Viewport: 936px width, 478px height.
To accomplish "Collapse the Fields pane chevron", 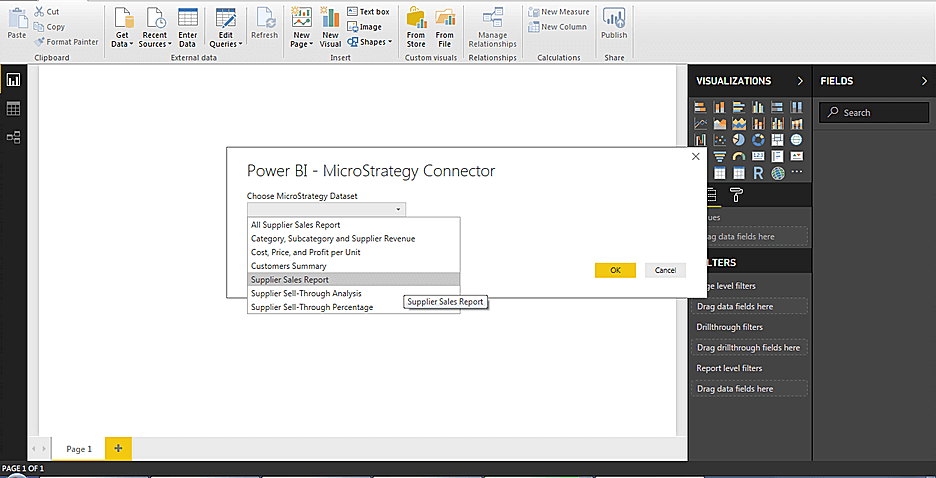I will (924, 81).
